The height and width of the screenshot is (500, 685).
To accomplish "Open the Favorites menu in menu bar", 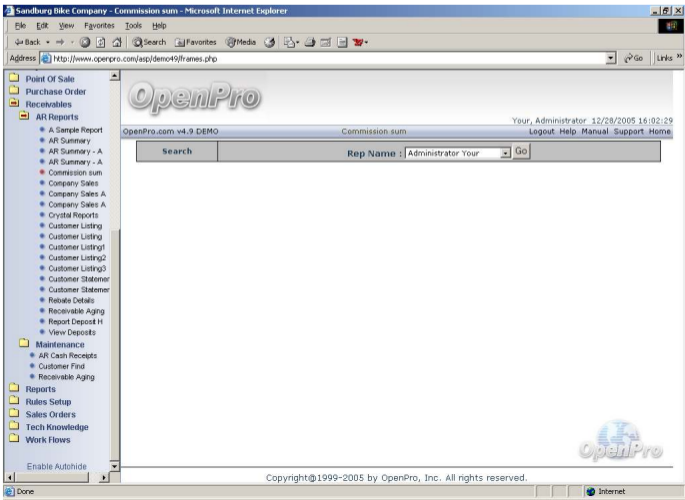I will tap(99, 26).
